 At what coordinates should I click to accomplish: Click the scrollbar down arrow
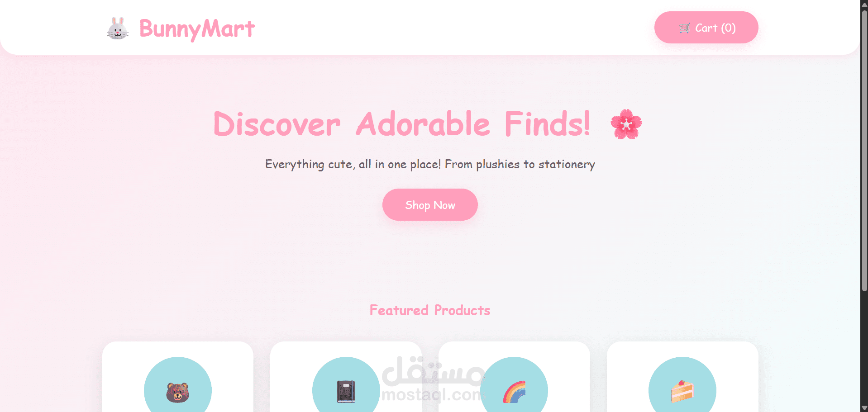864,407
